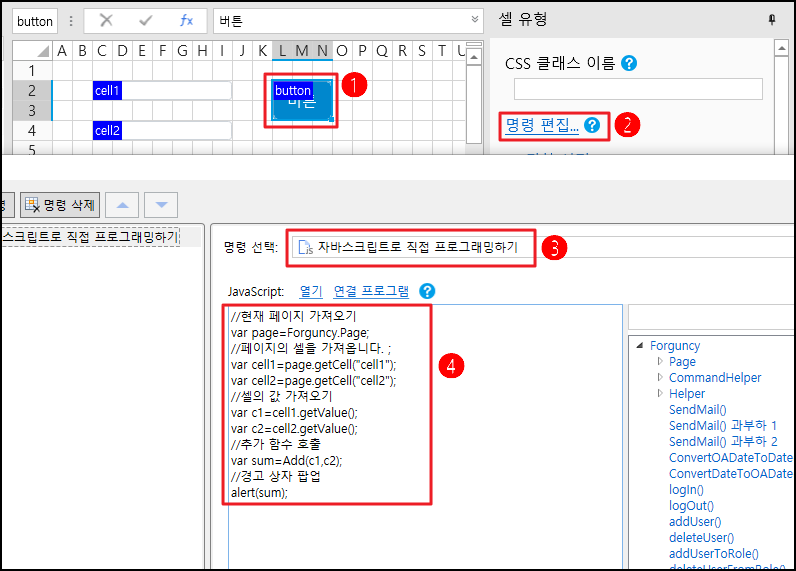Click the fx insert function icon
Screen dimensions: 796x571
click(186, 20)
